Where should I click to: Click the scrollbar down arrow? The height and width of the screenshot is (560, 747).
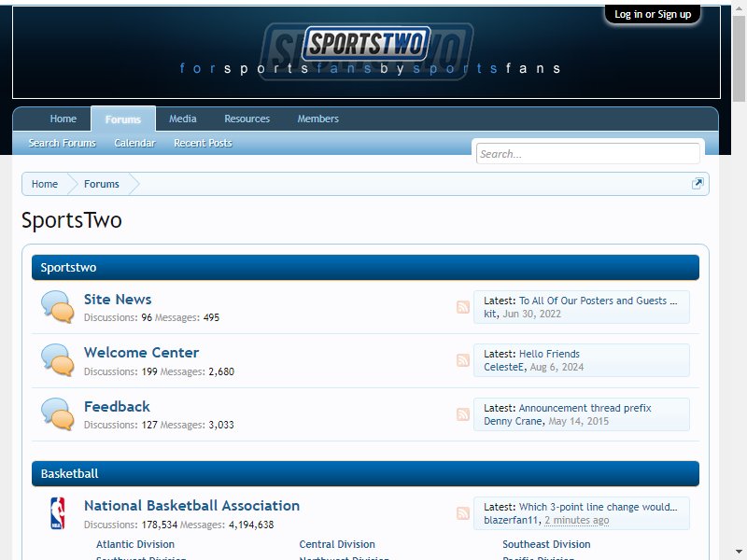pos(739,553)
